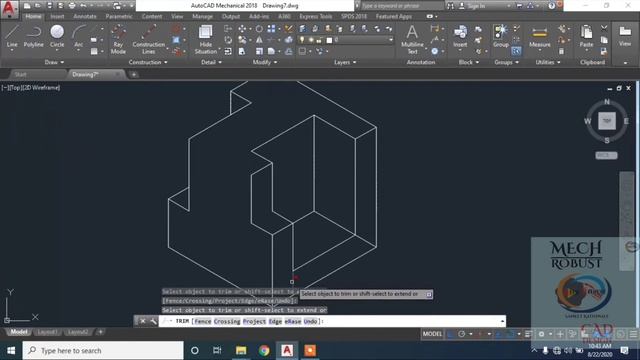
Task: Open the Manage ribbon tab
Action: tap(202, 16)
